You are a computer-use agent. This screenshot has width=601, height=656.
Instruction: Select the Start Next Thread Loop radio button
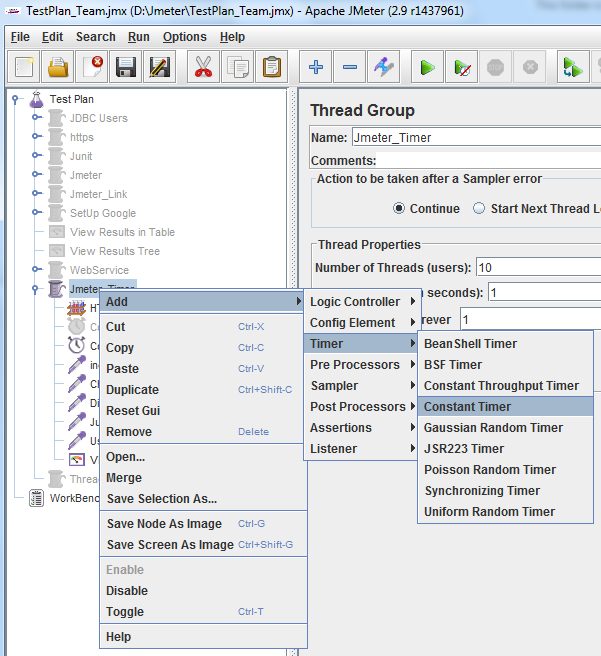479,208
